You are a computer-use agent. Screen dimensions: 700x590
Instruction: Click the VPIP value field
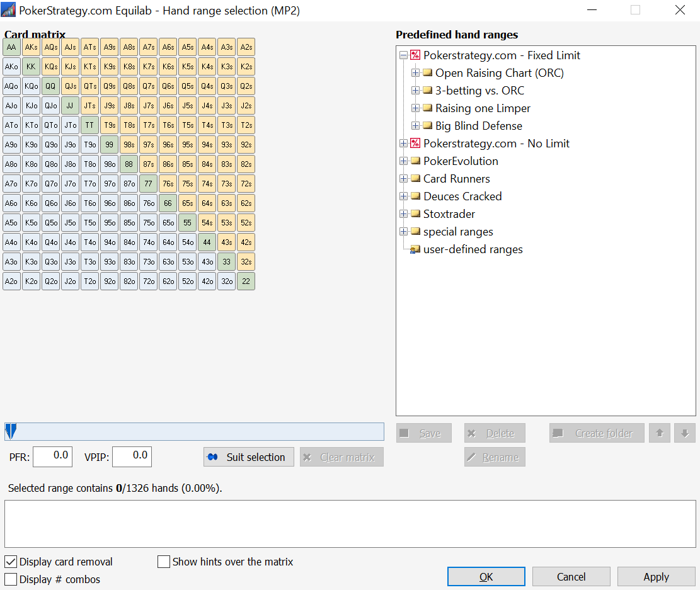point(132,457)
